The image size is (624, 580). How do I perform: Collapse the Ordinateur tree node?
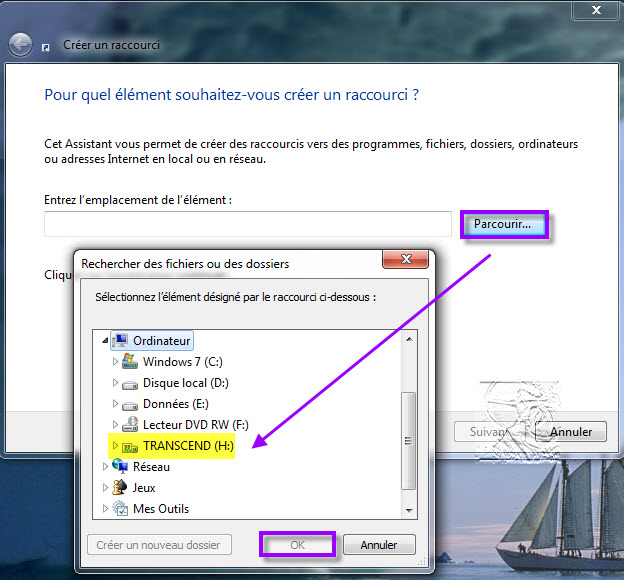pos(105,341)
